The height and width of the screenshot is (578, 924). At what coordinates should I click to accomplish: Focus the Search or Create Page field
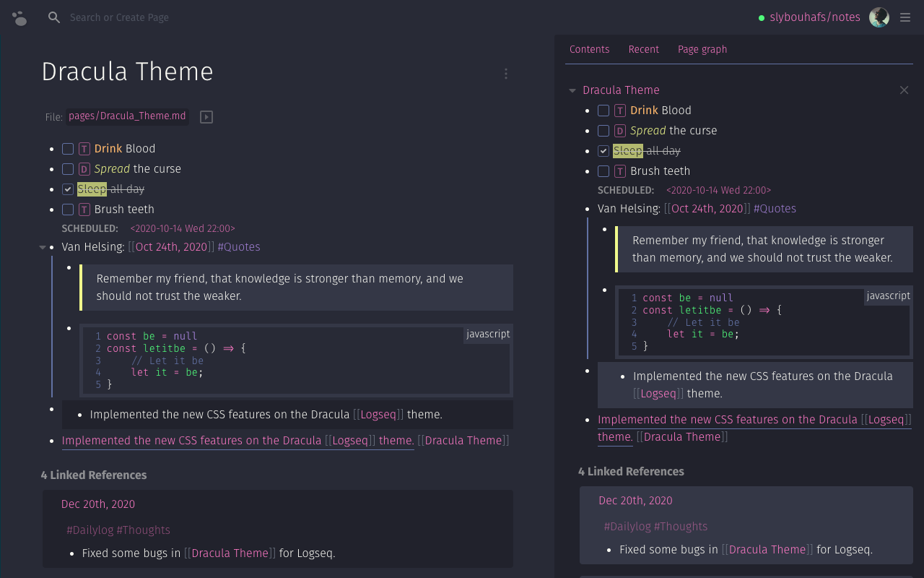point(119,17)
